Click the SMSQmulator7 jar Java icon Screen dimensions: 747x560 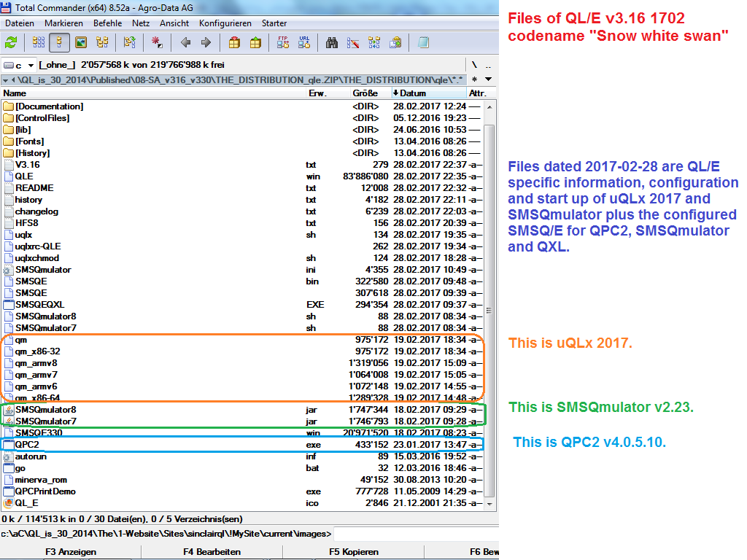point(9,421)
